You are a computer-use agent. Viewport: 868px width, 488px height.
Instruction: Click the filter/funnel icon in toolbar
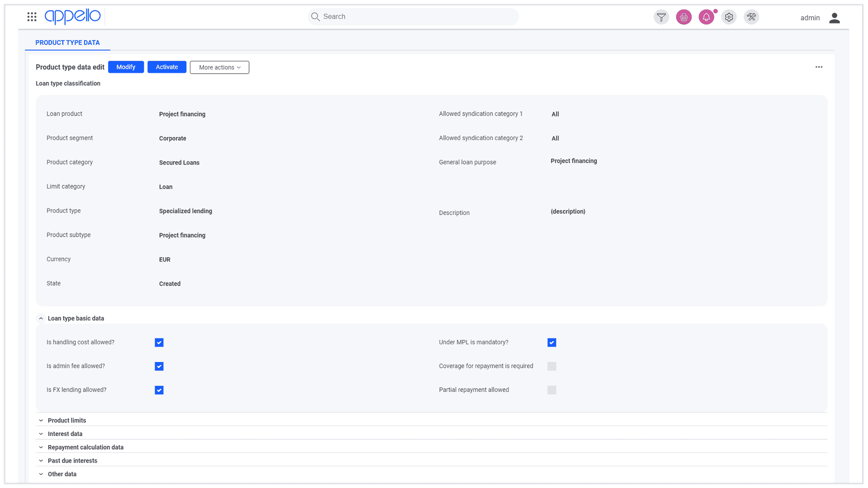point(661,17)
